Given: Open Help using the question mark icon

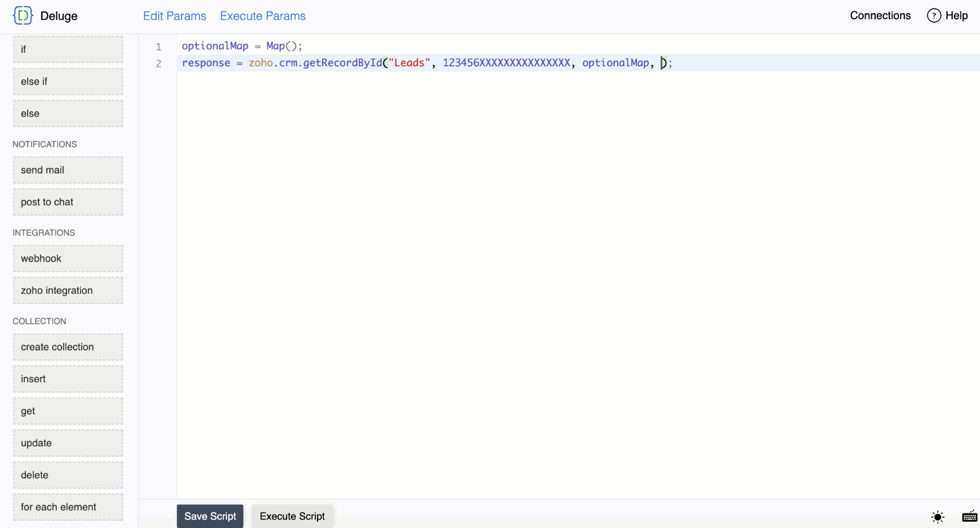Looking at the screenshot, I should click(x=934, y=15).
